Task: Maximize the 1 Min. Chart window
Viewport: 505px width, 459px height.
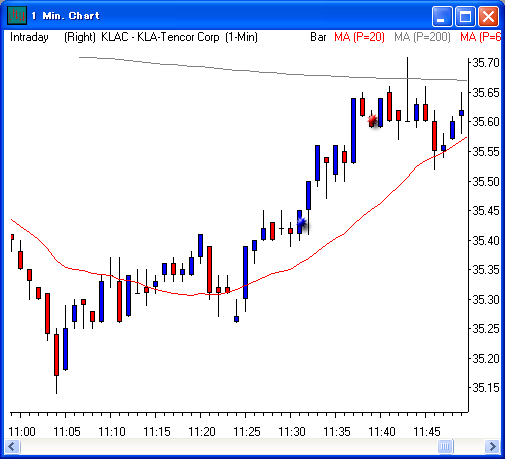Action: click(465, 16)
